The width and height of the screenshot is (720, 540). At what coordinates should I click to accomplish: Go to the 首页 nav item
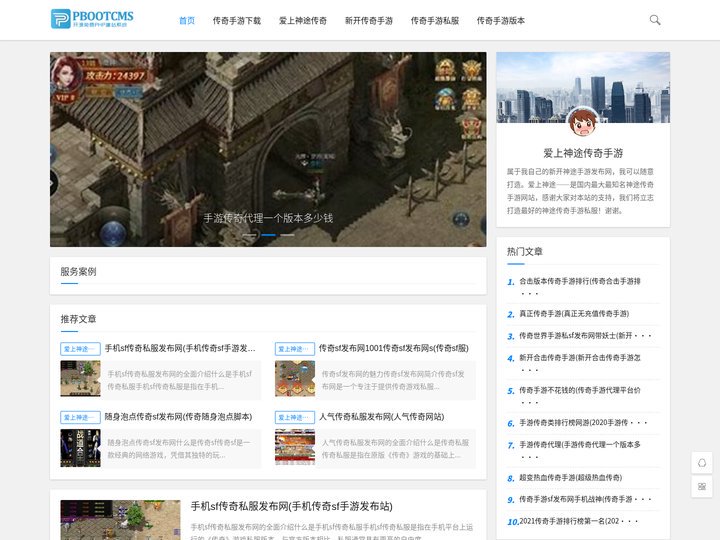coord(186,21)
